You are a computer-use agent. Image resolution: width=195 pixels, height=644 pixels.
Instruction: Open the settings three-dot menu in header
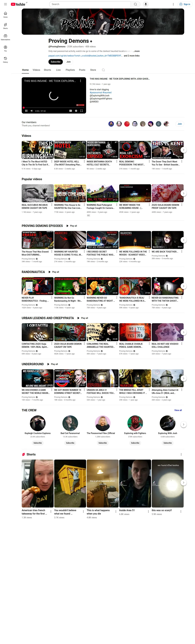click(x=173, y=4)
